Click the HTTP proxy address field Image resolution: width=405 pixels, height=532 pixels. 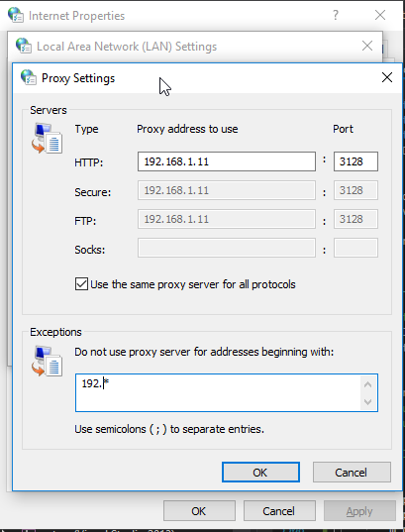click(227, 161)
